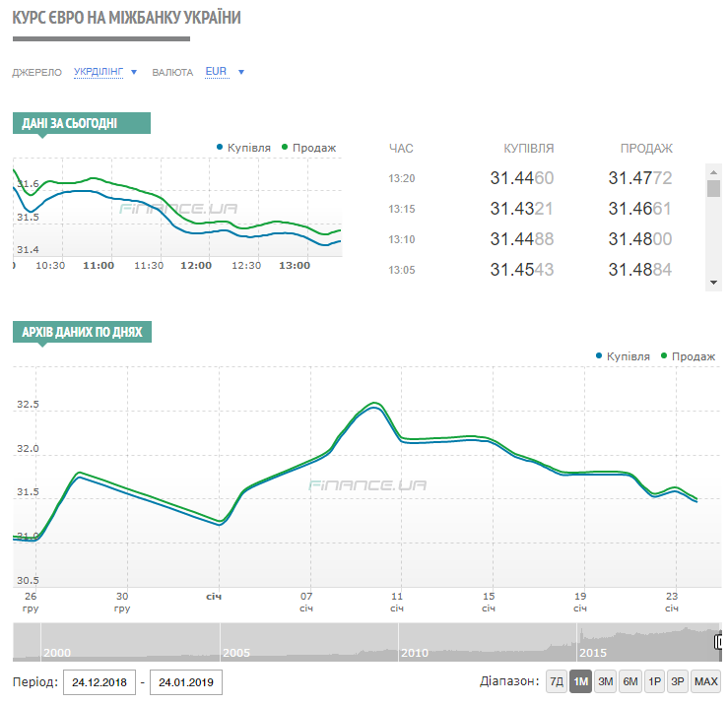
Task: Show the full history with MAX
Action: tap(705, 681)
